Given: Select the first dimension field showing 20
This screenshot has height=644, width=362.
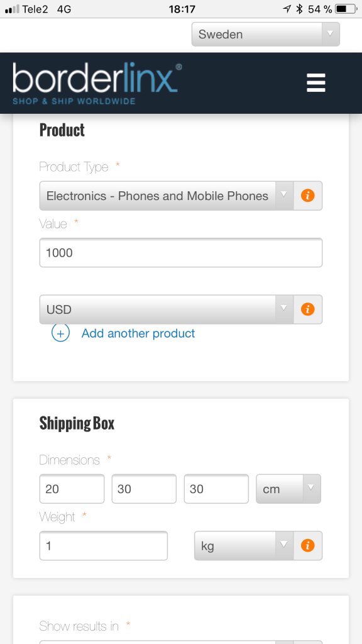Looking at the screenshot, I should tap(72, 489).
